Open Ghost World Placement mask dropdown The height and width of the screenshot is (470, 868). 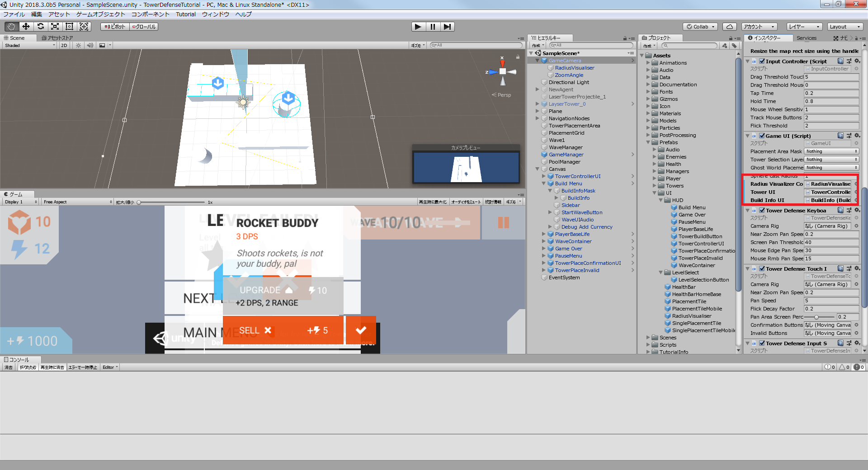pos(831,168)
